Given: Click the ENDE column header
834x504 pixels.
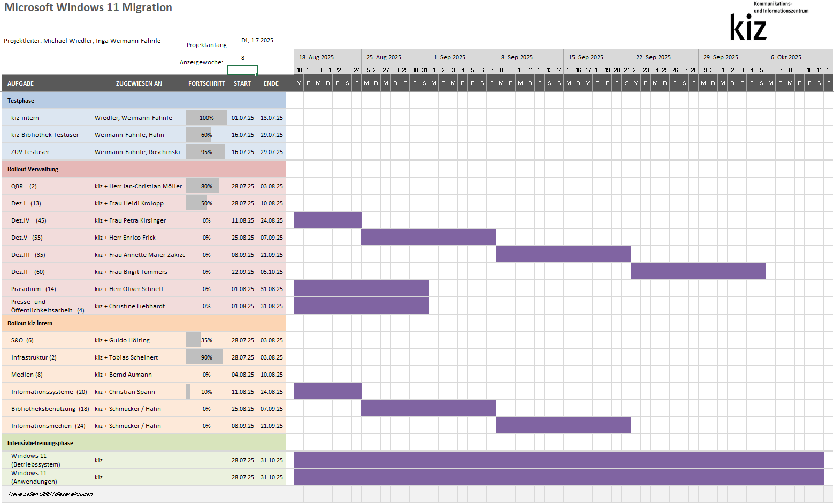Looking at the screenshot, I should (x=271, y=83).
